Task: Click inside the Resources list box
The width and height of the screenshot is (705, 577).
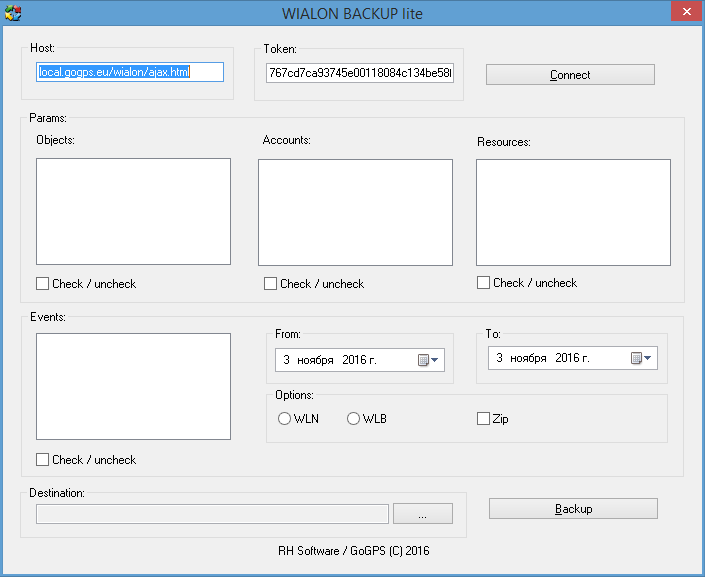Action: pyautogui.click(x=573, y=212)
